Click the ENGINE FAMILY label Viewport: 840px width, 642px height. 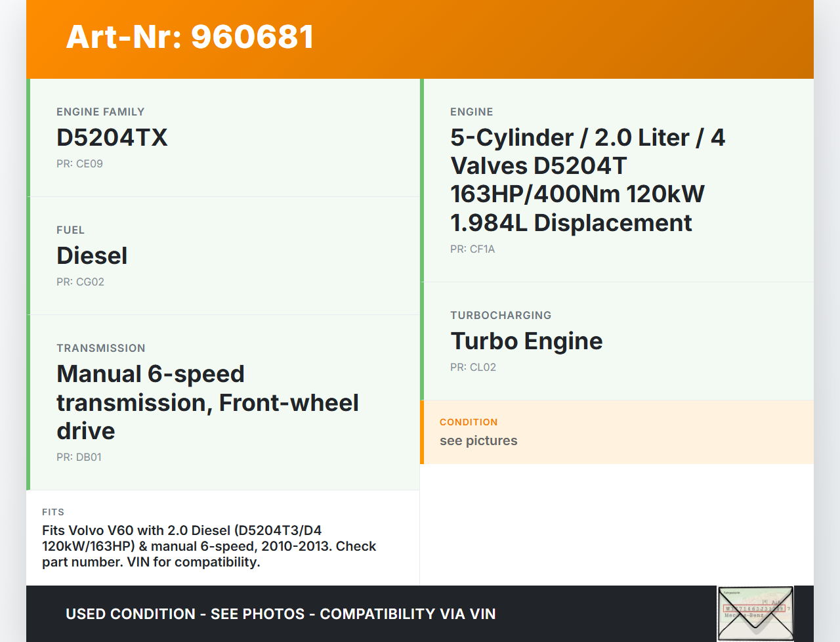pyautogui.click(x=100, y=112)
